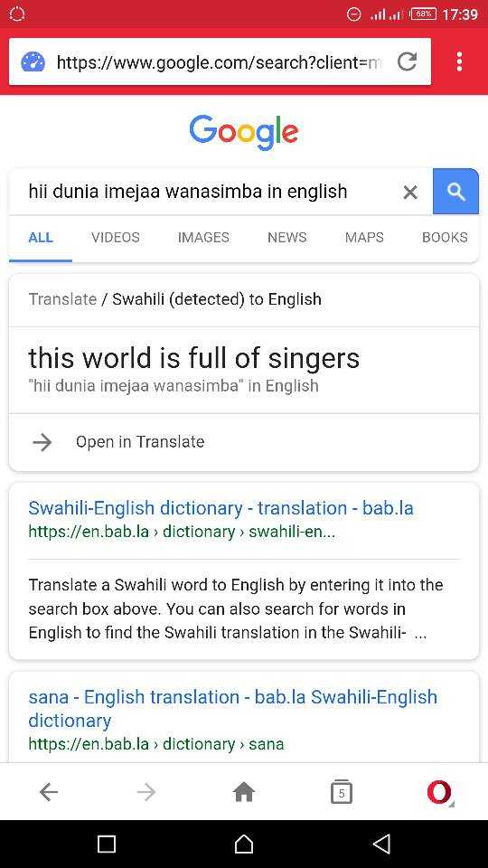The image size is (488, 868).
Task: Tap the blue search magnifier button
Action: 455,192
